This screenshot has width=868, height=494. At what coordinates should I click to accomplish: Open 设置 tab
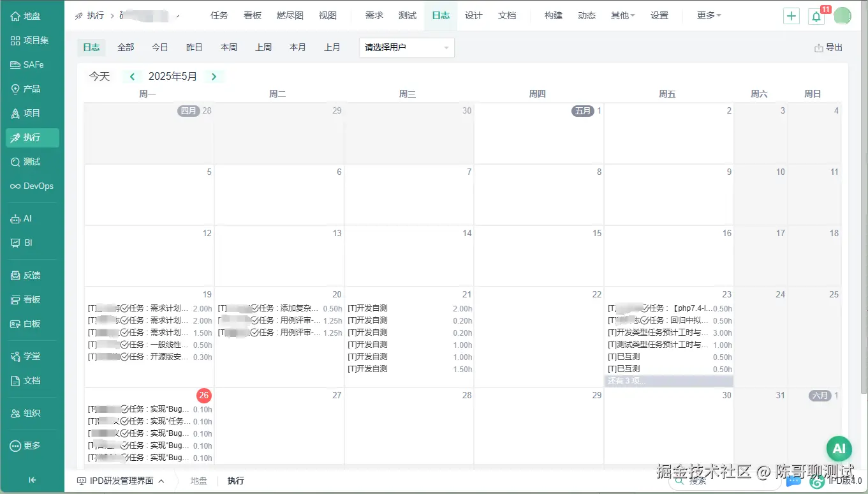(x=659, y=15)
